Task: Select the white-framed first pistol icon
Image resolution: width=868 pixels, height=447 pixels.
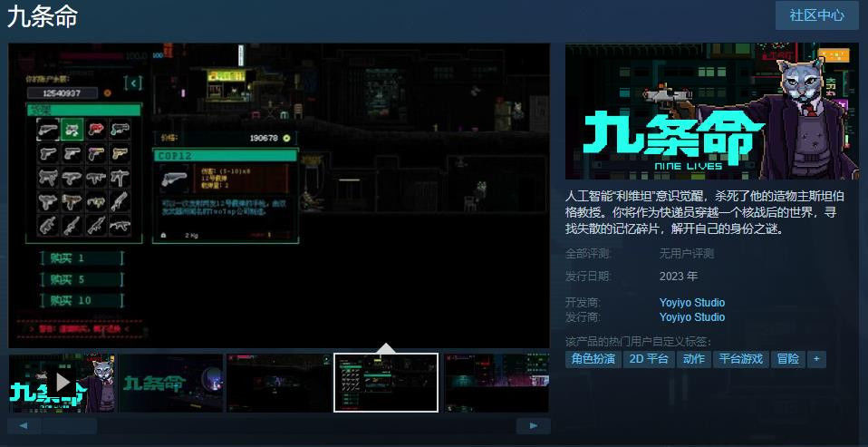Action: pyautogui.click(x=48, y=129)
